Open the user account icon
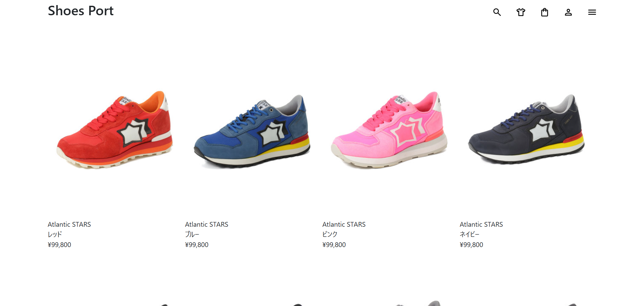 [568, 12]
